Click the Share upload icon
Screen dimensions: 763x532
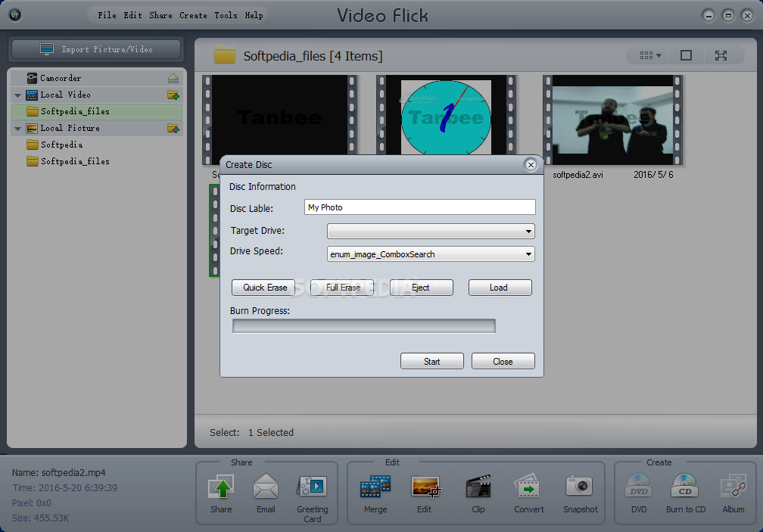(221, 487)
